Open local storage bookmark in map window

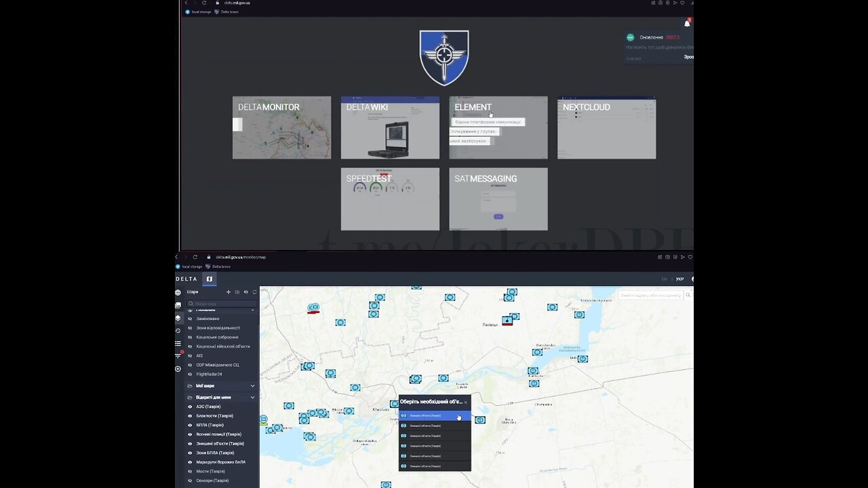tap(189, 266)
